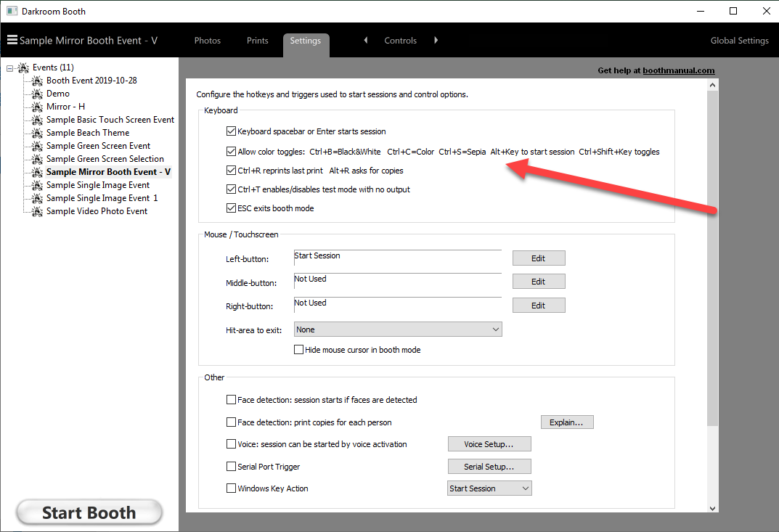
Task: Open Global Settings
Action: pyautogui.click(x=739, y=41)
